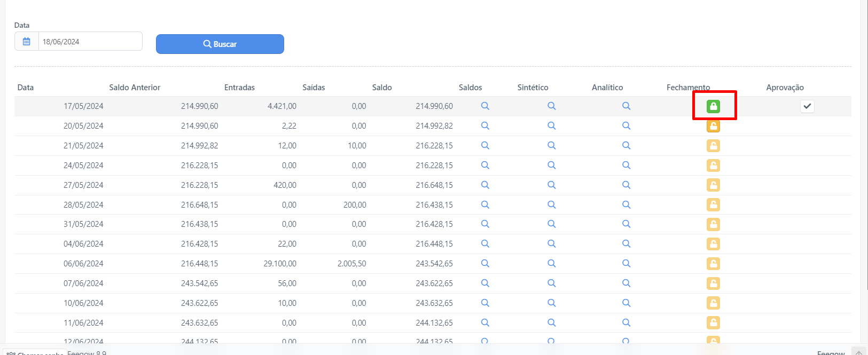This screenshot has height=355, width=868.
Task: Open Saldos magnifier for 17/05/2024 row
Action: point(485,106)
